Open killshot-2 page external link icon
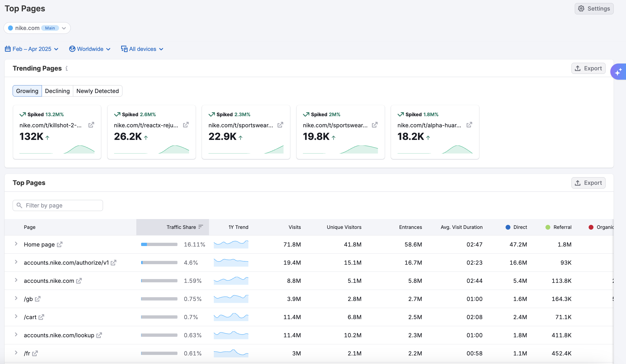Image resolution: width=626 pixels, height=364 pixels. click(91, 125)
